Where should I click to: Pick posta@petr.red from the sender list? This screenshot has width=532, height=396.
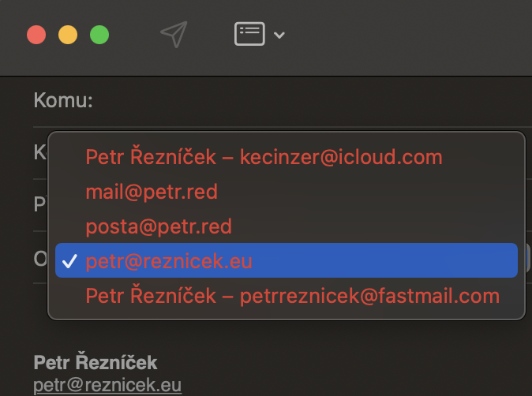[x=159, y=226]
